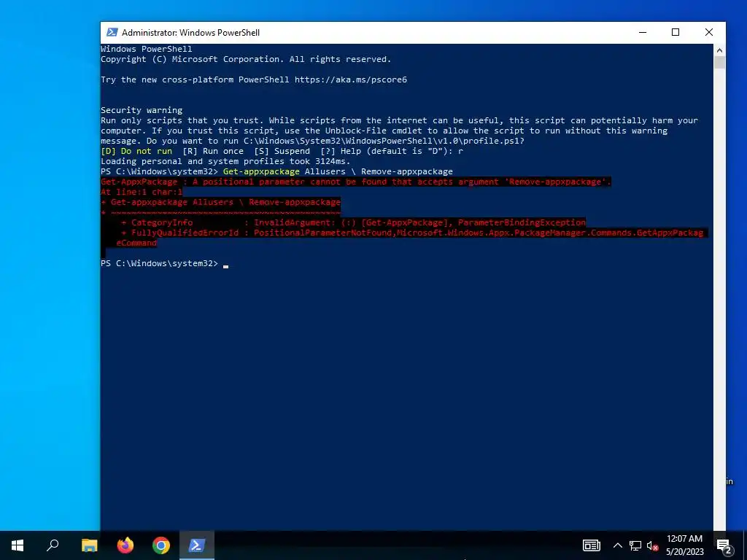Click the last 'PS C:\Windows\system32>' prompt
Image resolution: width=747 pixels, height=560 pixels.
[159, 263]
